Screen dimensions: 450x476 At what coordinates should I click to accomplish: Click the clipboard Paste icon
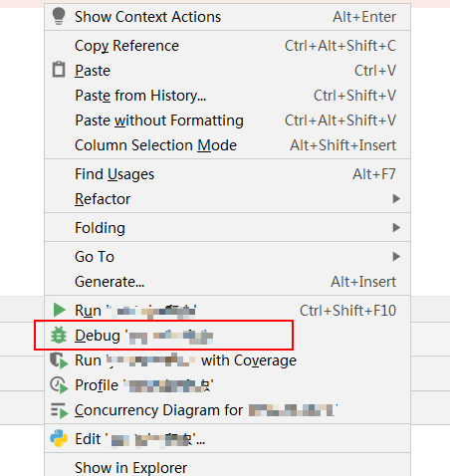(59, 70)
